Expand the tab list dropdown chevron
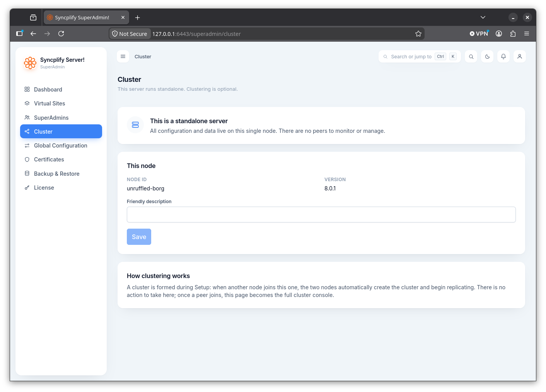This screenshot has height=392, width=546. (x=483, y=17)
